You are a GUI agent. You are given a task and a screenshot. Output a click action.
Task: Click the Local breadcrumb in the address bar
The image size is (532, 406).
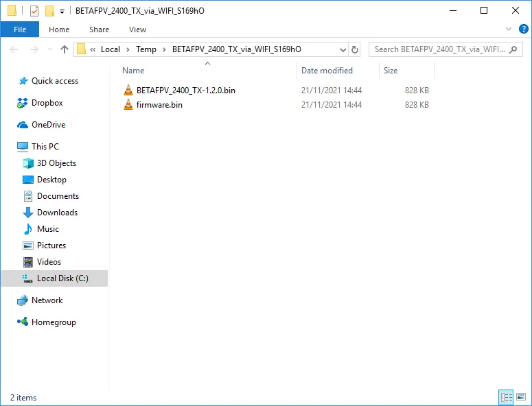coord(111,49)
